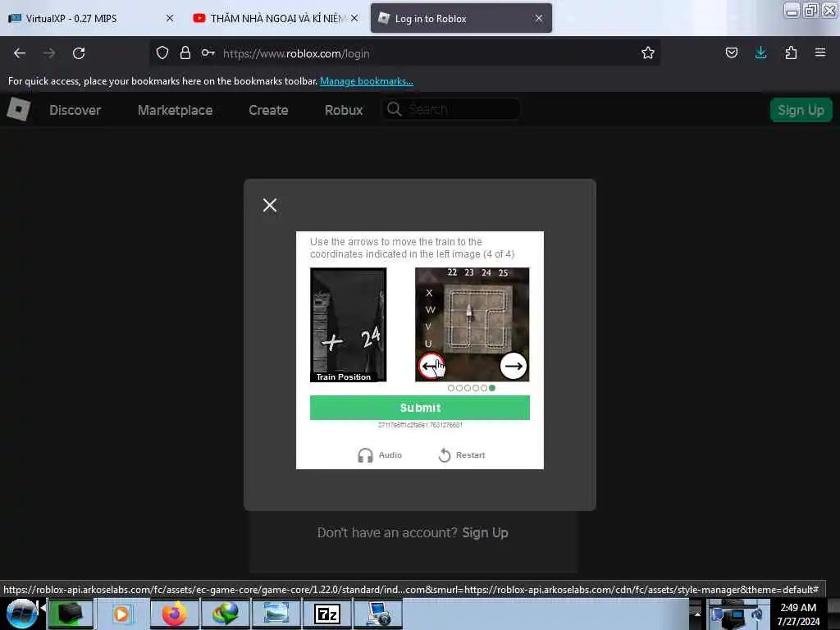Viewport: 840px width, 630px height.
Task: Click the green active progress dot
Action: pyautogui.click(x=492, y=388)
